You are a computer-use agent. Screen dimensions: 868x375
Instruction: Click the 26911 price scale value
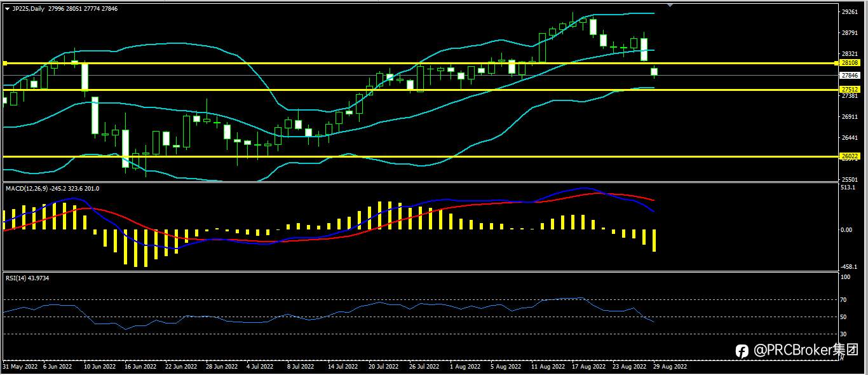(850, 117)
